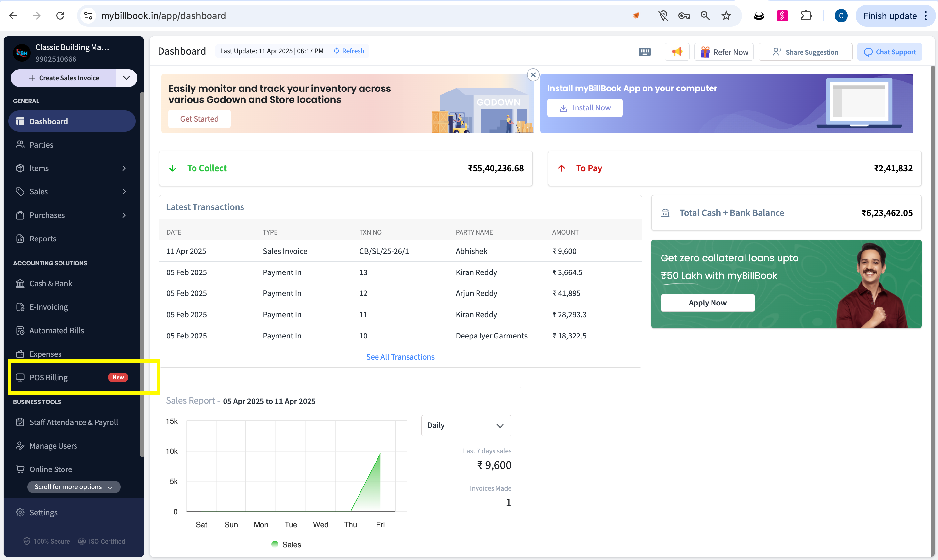Click the dark disc extension icon in toolbar
This screenshot has height=560, width=938.
pos(759,15)
